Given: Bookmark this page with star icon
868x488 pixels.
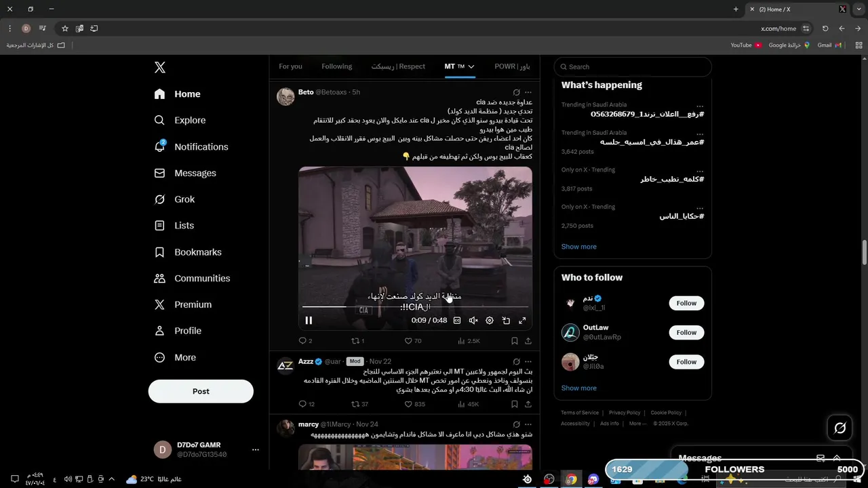Looking at the screenshot, I should (65, 28).
